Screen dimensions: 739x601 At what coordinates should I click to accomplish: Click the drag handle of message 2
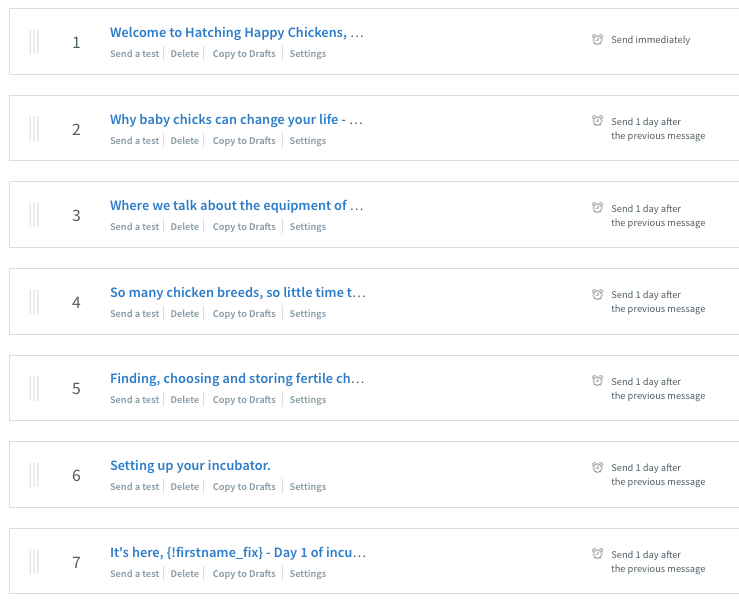34,129
